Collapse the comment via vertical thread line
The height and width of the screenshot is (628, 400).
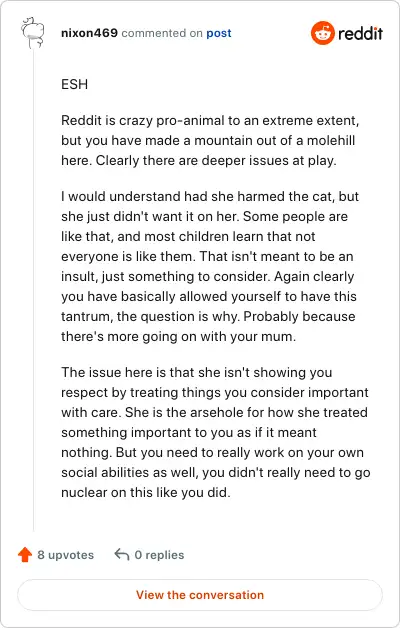(33, 290)
